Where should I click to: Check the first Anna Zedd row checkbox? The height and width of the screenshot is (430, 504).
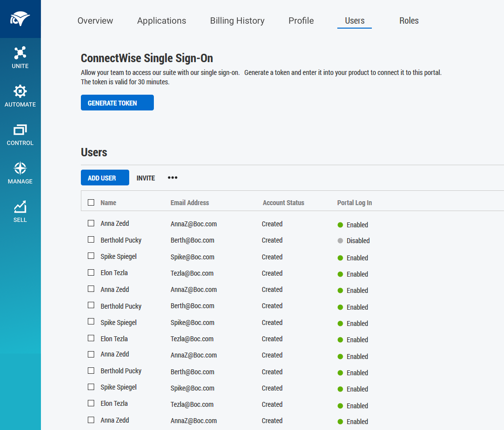point(91,223)
